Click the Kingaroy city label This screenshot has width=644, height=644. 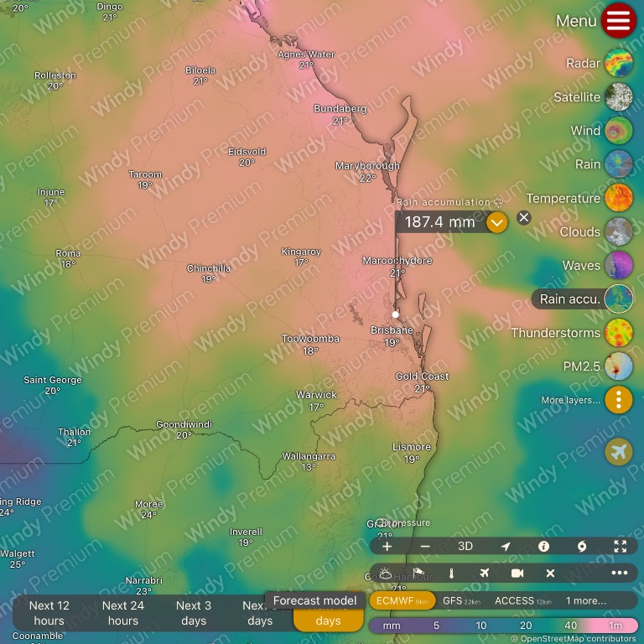301,252
